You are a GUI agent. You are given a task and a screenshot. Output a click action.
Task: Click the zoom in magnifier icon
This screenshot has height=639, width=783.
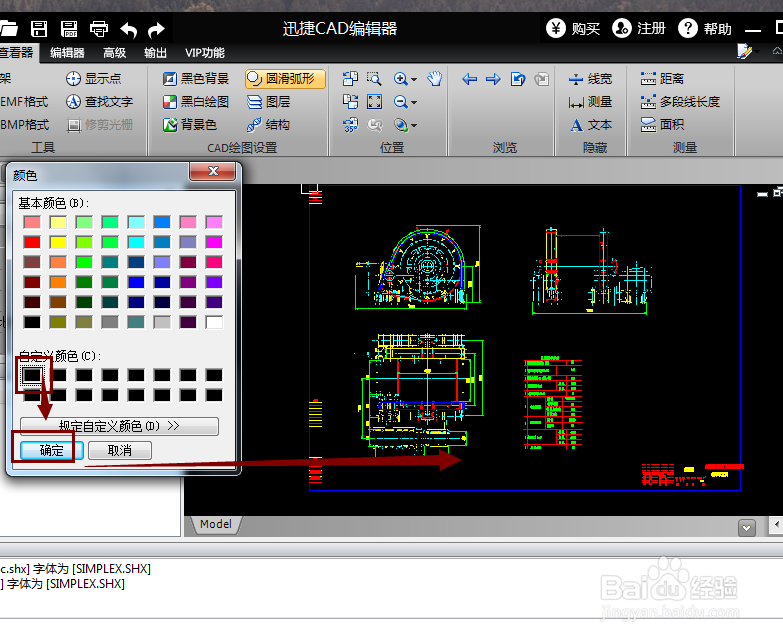pos(400,79)
